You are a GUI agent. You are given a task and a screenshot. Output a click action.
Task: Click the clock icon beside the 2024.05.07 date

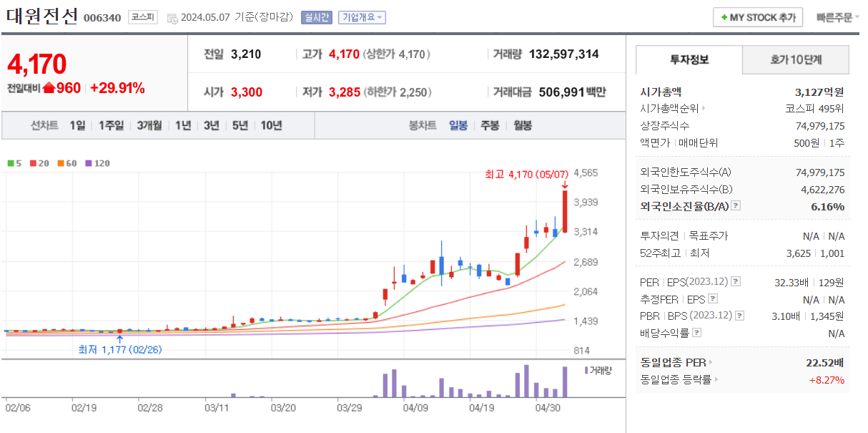point(172,18)
